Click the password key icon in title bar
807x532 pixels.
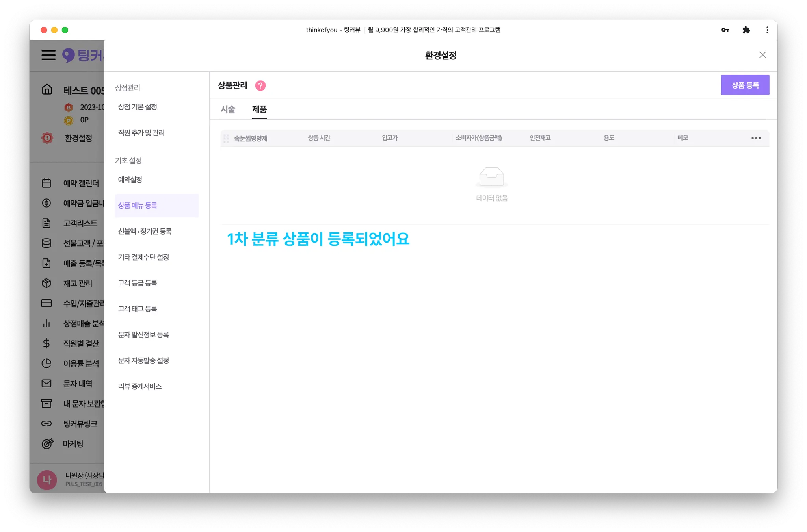(x=725, y=30)
